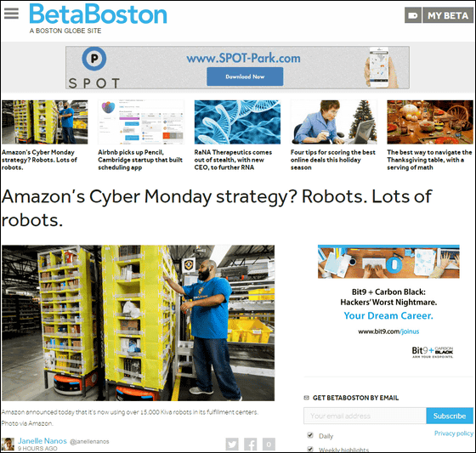Click the bookmark tag icon beside MY BETA
The width and height of the screenshot is (476, 453).
[413, 15]
